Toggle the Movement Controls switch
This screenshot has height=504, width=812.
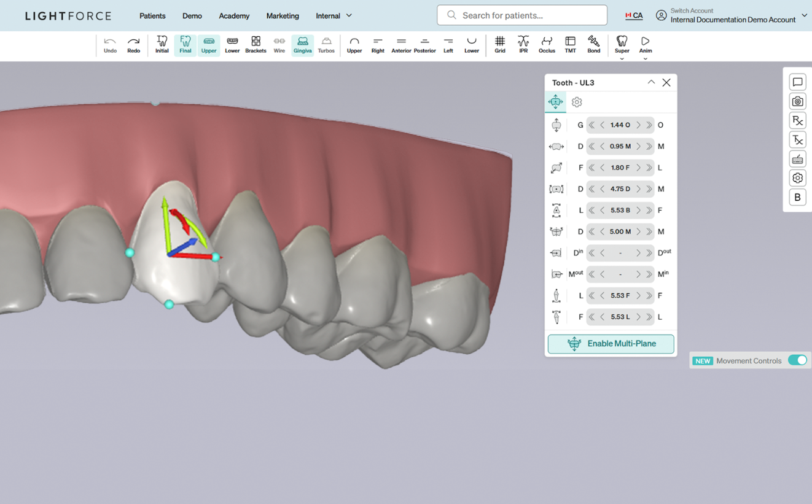(797, 360)
